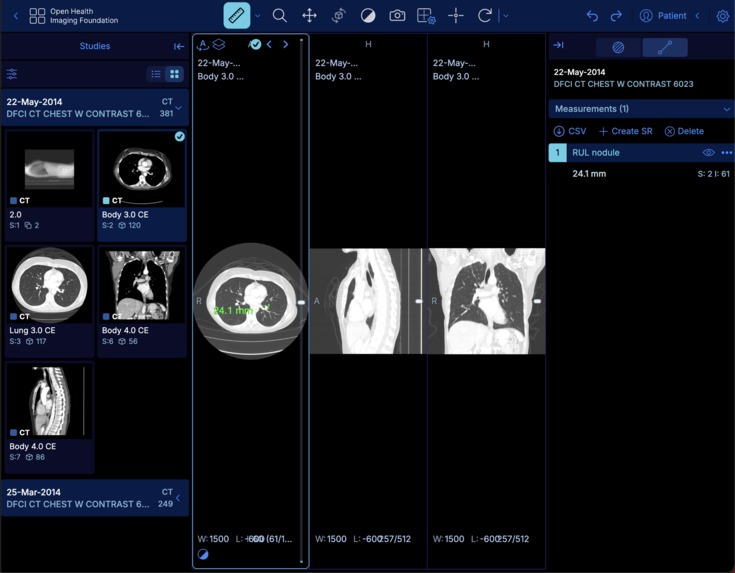735x573 pixels.
Task: Adjust the axial viewport slice scrollbar handle
Action: (301, 302)
